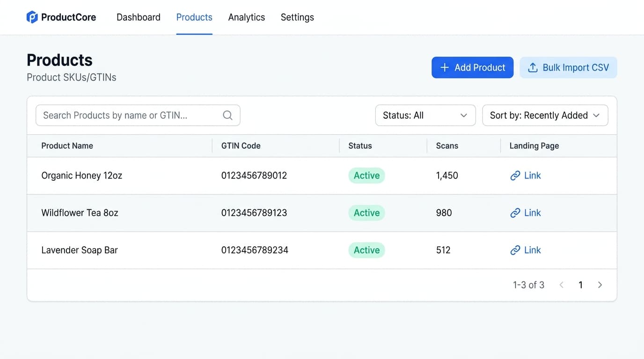Click the chain icon in Organic Honey row

point(515,176)
